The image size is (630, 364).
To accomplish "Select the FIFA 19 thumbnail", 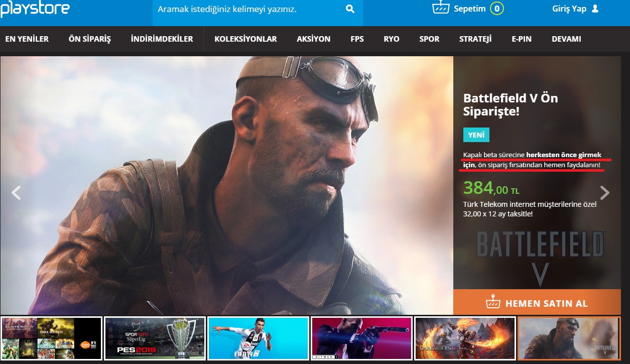I will tap(258, 338).
